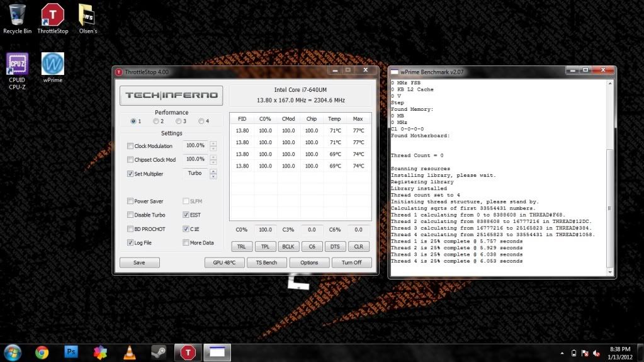644x362 pixels.
Task: Click the battery tray icon
Action: click(573, 353)
